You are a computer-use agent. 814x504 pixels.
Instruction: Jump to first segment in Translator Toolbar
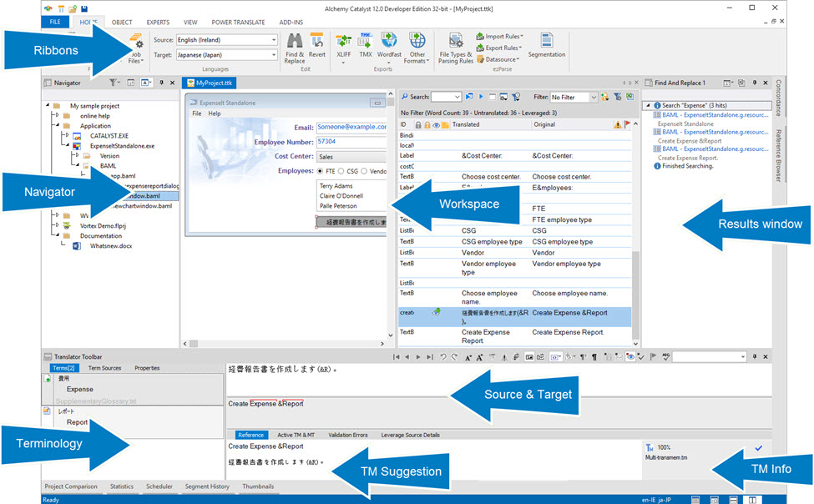[396, 357]
